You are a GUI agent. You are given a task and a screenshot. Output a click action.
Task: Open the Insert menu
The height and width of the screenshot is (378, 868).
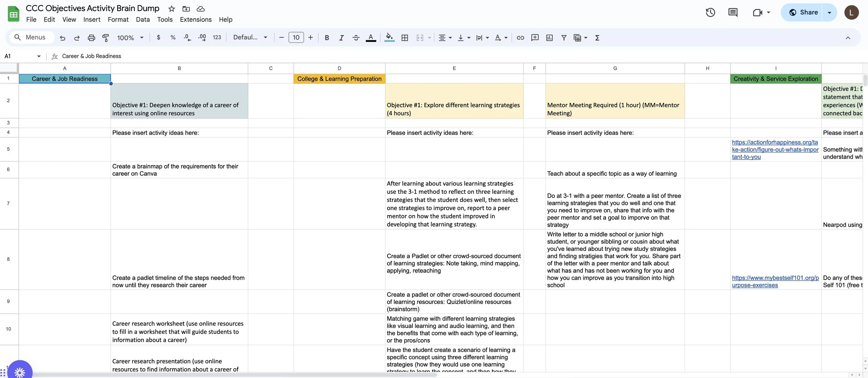[92, 19]
